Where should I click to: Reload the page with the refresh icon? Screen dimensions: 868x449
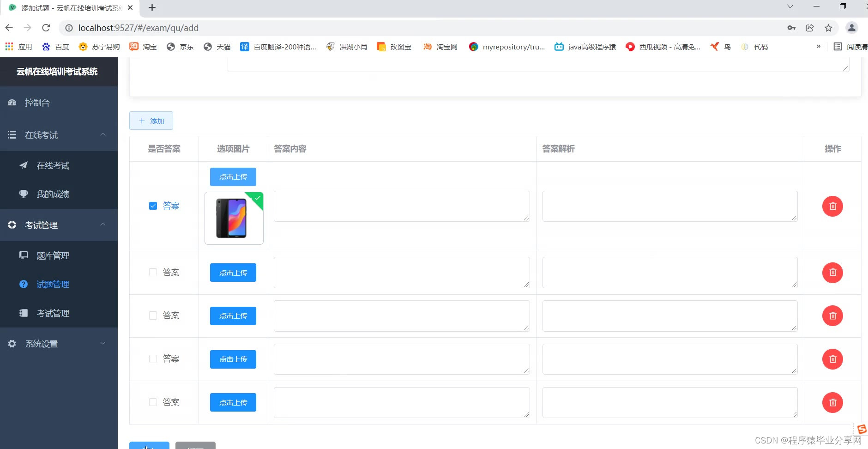46,28
